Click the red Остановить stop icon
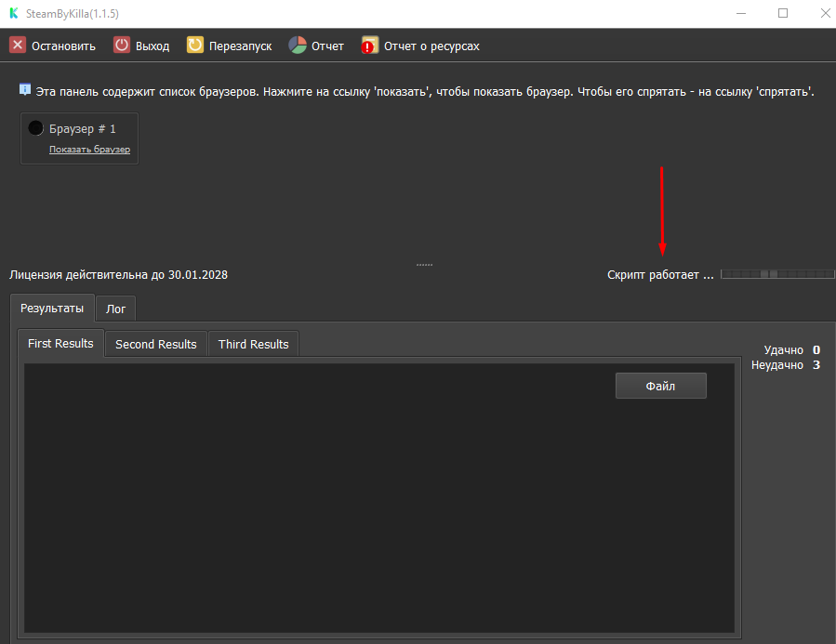This screenshot has width=836, height=644. tap(18, 46)
